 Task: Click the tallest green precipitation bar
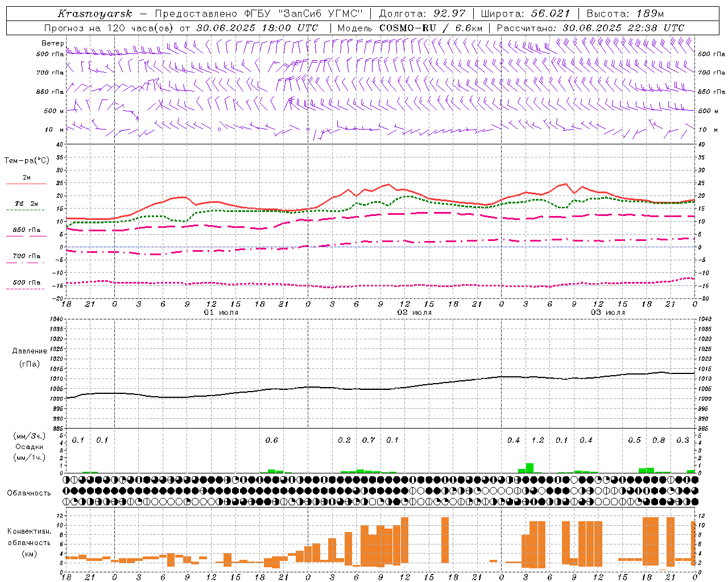pos(530,468)
